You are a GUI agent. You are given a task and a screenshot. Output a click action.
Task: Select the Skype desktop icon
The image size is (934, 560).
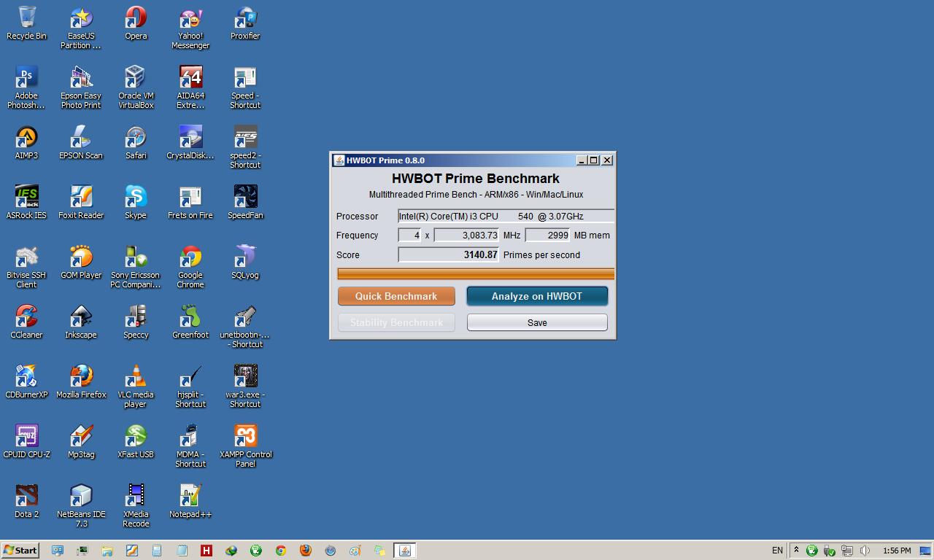(x=136, y=202)
